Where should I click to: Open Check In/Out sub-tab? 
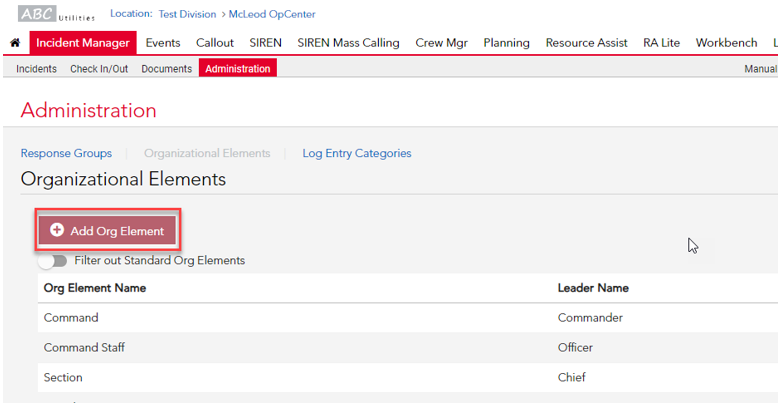point(99,68)
